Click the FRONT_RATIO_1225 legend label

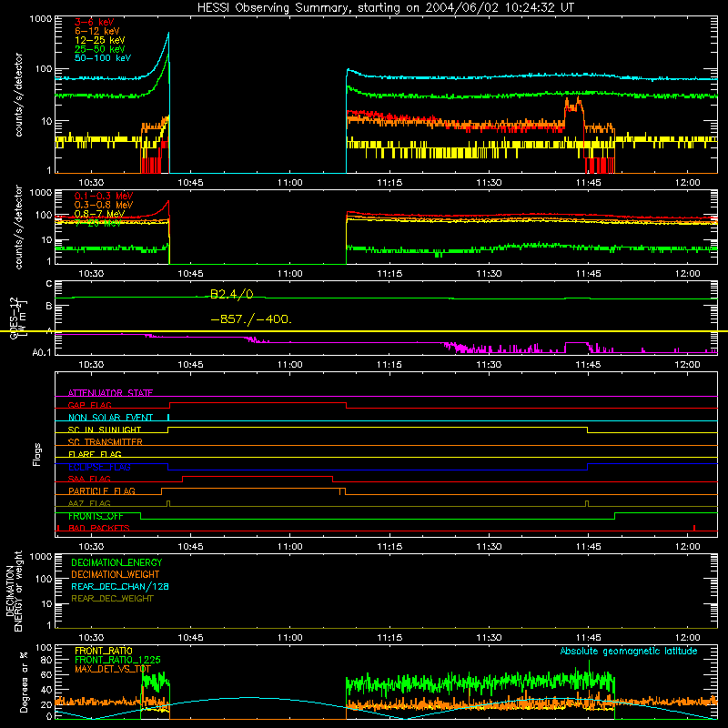117,660
